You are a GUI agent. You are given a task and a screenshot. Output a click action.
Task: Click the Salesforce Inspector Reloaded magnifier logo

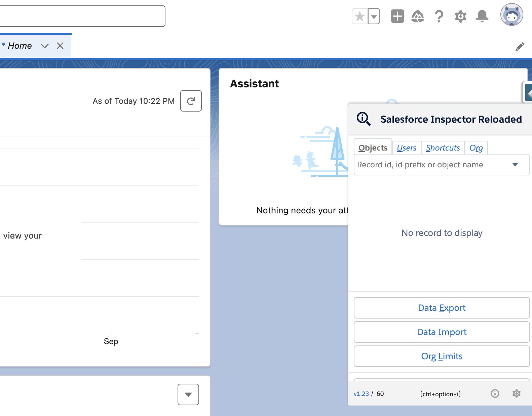(364, 119)
